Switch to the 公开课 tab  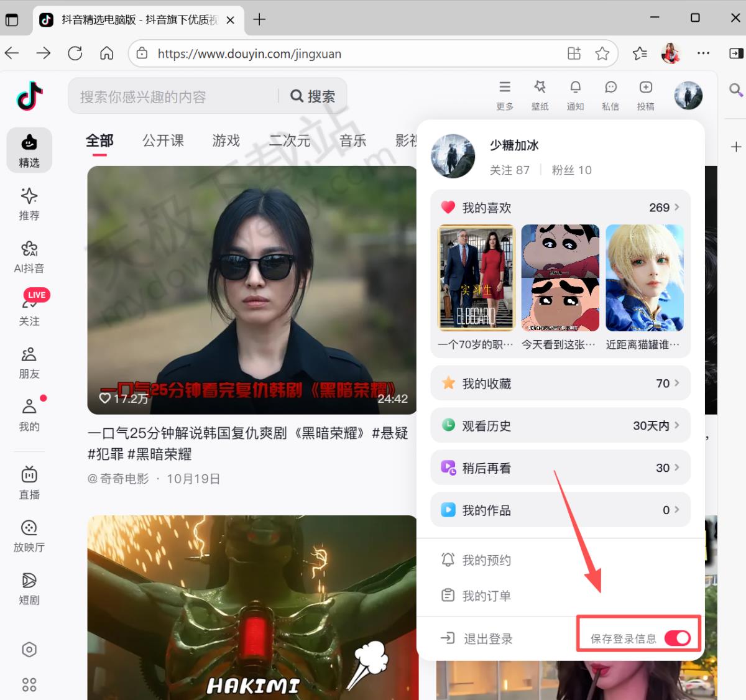(163, 141)
